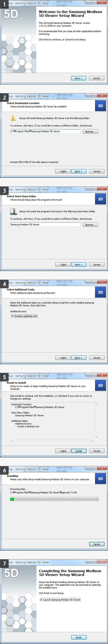Click Browse beside the Start Menu folder field
Image resolution: width=108 pixels, height=644 pixels.
point(90,225)
